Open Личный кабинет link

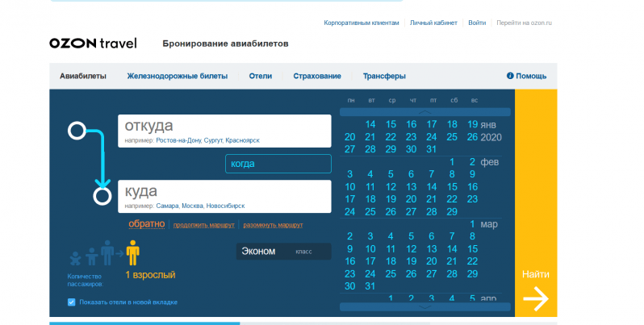433,23
